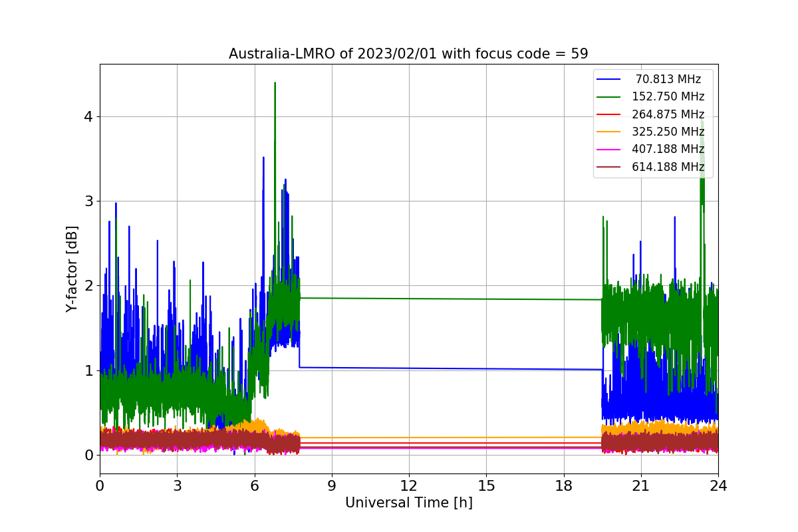Screen dimensions: 798x532
Task: Click x-axis tick label 18
Action: [x=563, y=486]
